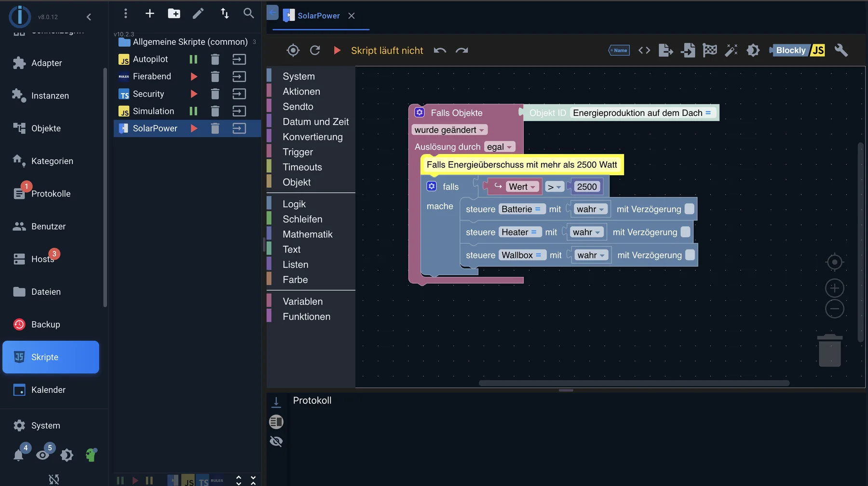Locate current script target icon

coord(293,50)
